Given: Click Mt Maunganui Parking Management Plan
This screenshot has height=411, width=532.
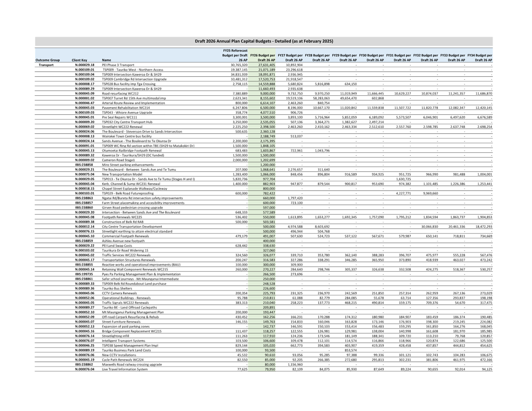Looking at the screenshot, I should point(133,312).
